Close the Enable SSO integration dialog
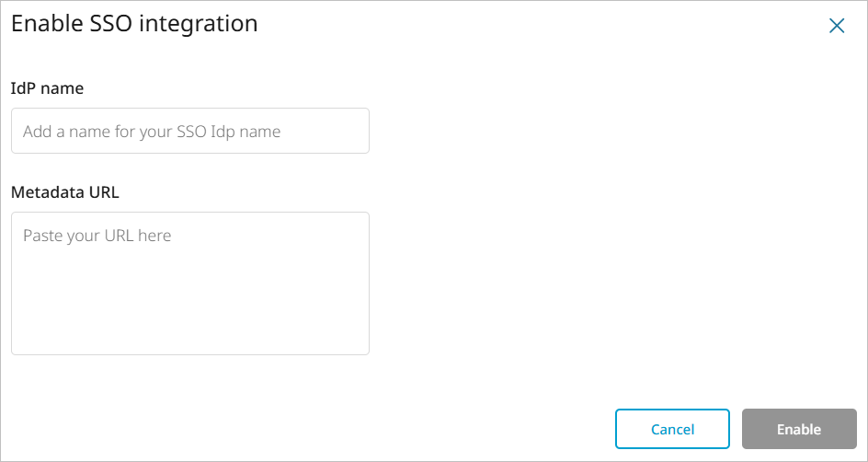Image resolution: width=868 pixels, height=462 pixels. click(x=836, y=26)
